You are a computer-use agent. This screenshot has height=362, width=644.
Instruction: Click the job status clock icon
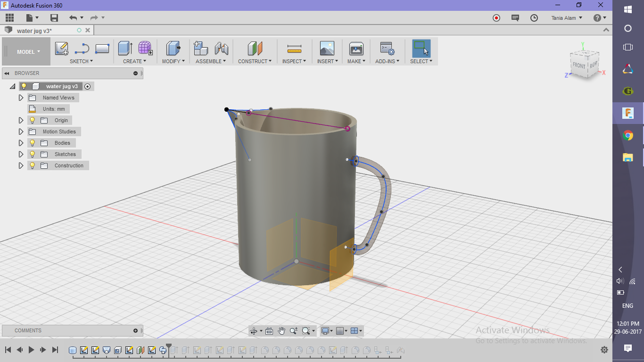[x=534, y=18]
